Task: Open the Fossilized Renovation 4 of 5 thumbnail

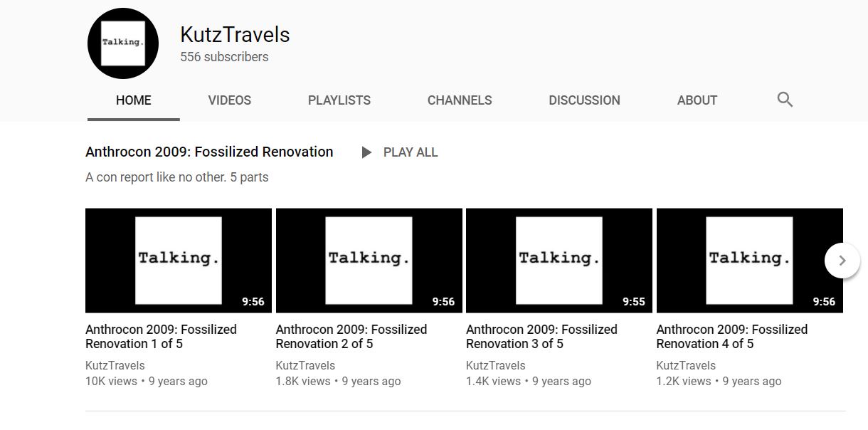Action: (750, 261)
